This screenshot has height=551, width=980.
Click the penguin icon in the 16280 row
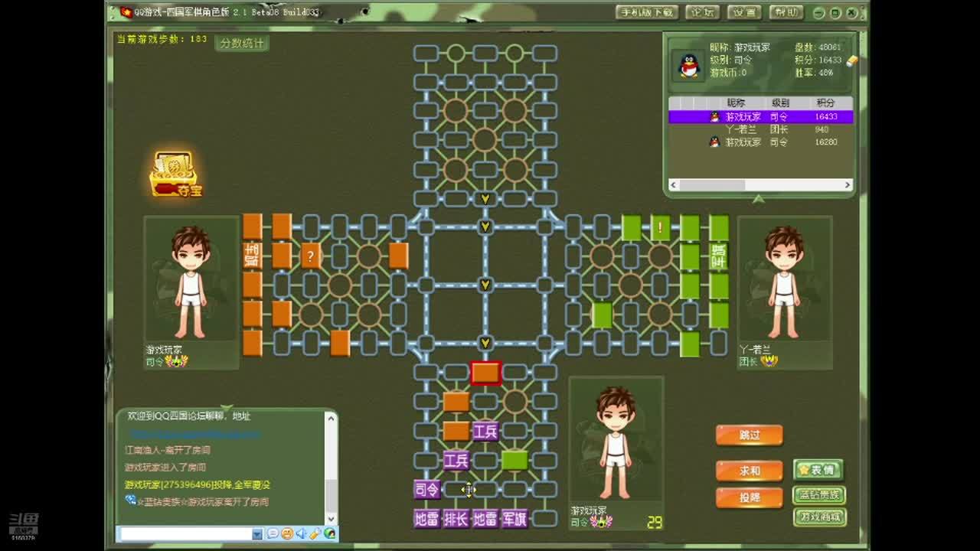pos(714,142)
